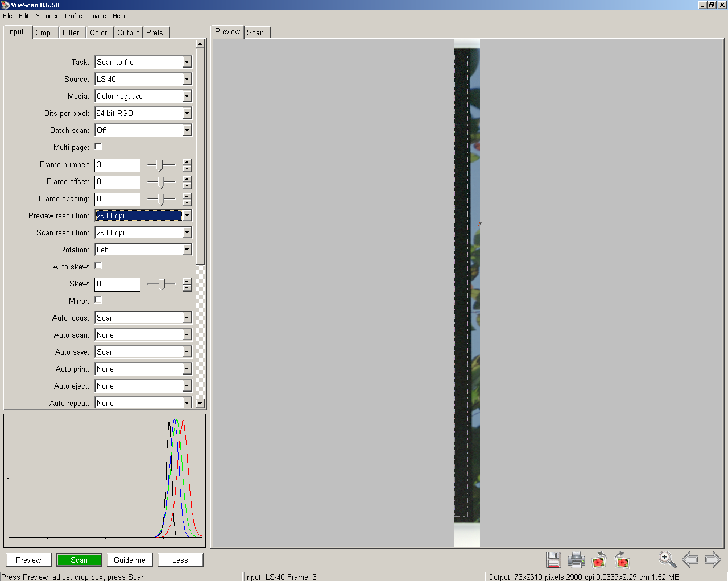Click the VueScan title bar app icon
The width and height of the screenshot is (728, 582).
[6, 5]
